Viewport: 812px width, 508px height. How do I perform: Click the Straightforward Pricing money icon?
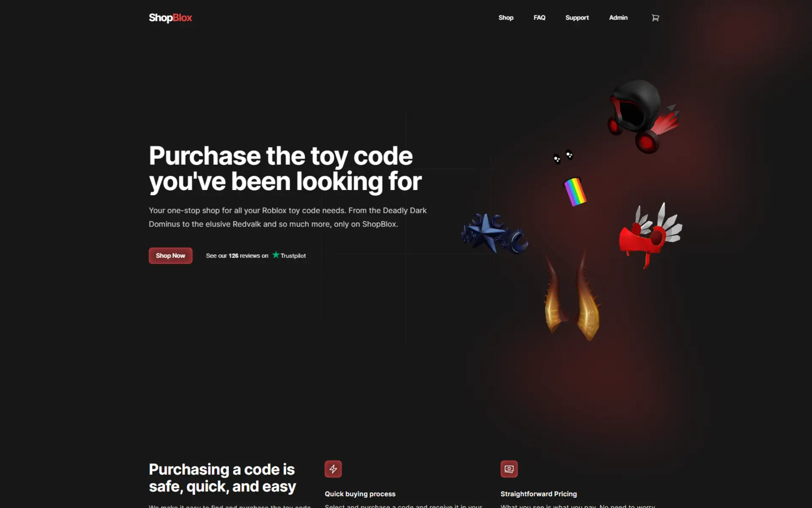509,469
